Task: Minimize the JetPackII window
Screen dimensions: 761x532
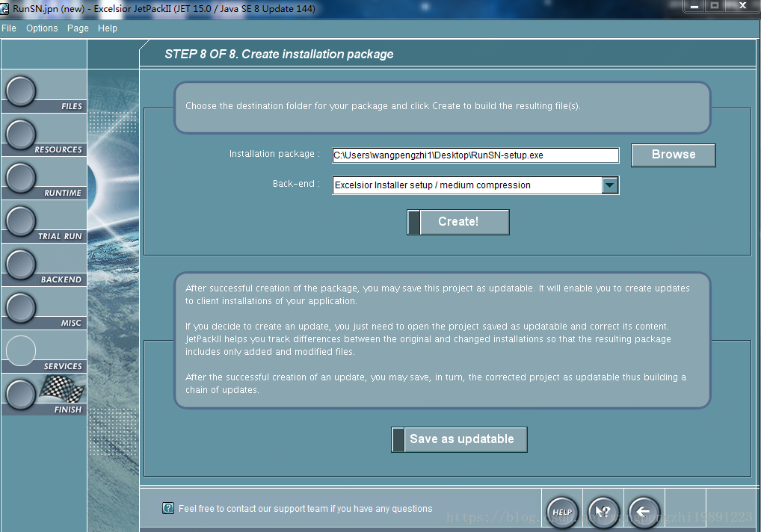Action: (694, 6)
